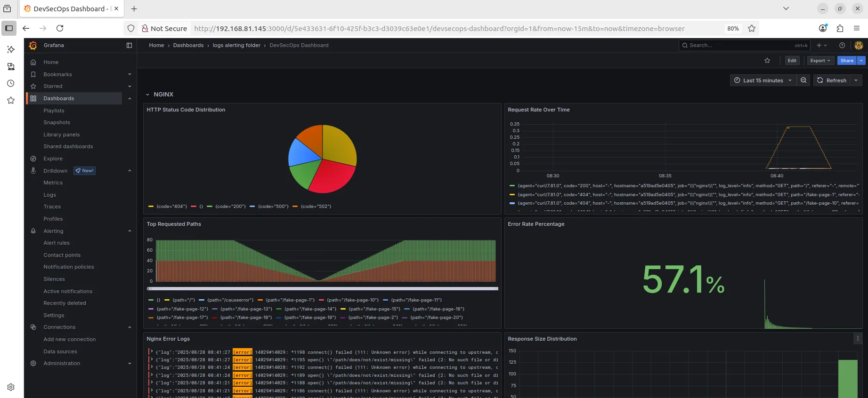Mark dashboard as favorite star icon
This screenshot has height=398, width=868.
coord(767,60)
